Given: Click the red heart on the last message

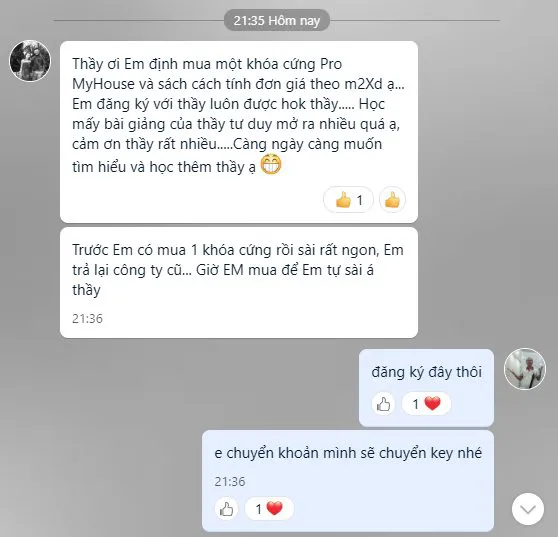Looking at the screenshot, I should tap(274, 508).
